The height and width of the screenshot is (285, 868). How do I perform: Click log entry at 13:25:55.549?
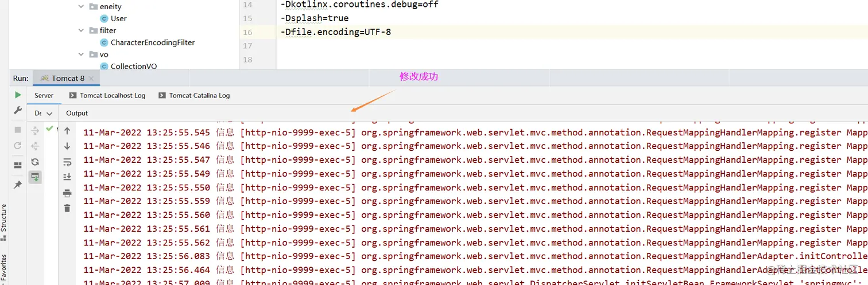[x=475, y=174]
